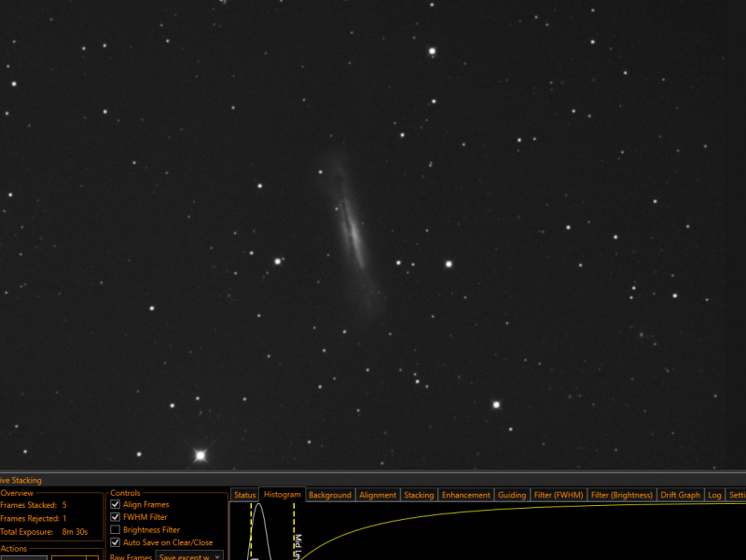Open the Enhancement tab
The width and height of the screenshot is (746, 560).
point(465,495)
